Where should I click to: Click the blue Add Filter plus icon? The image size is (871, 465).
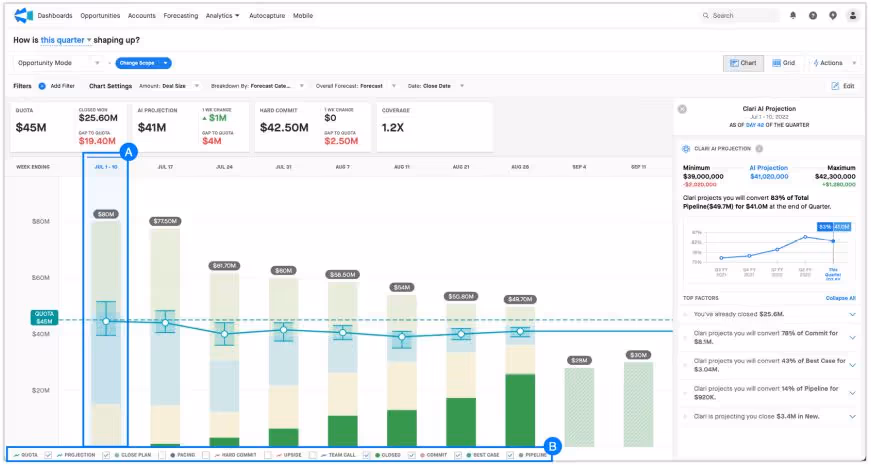point(42,86)
